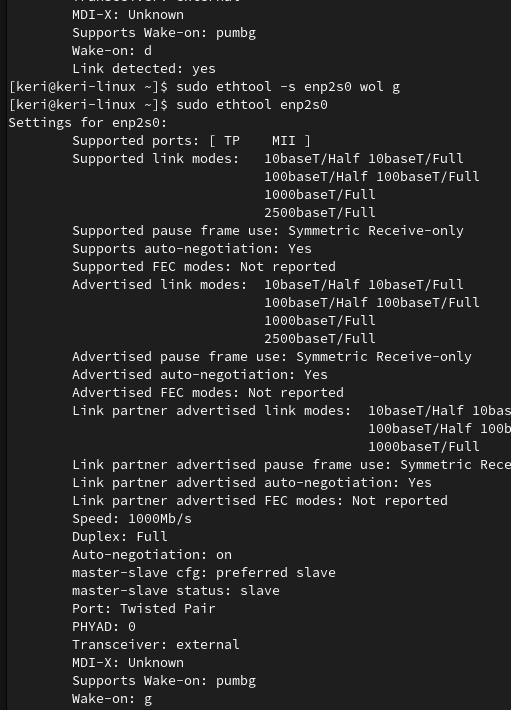Click the 'Link detected: yes' line
This screenshot has width=511, height=710.
click(x=144, y=69)
